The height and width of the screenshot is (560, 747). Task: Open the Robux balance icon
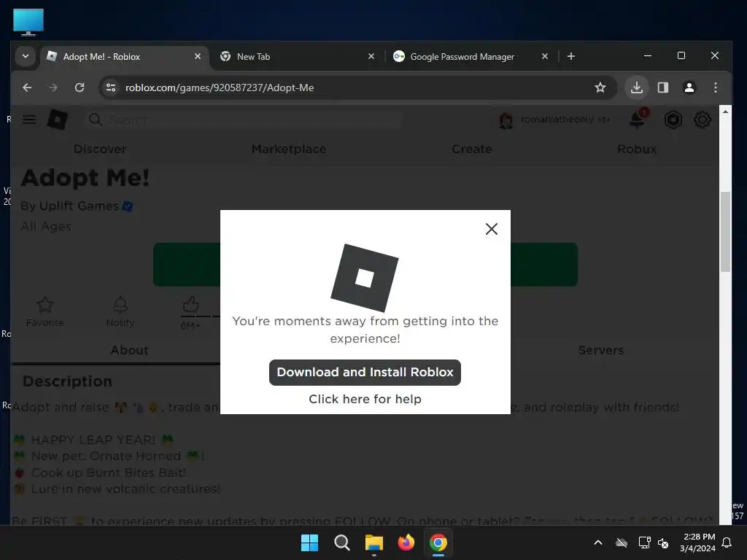coord(673,120)
